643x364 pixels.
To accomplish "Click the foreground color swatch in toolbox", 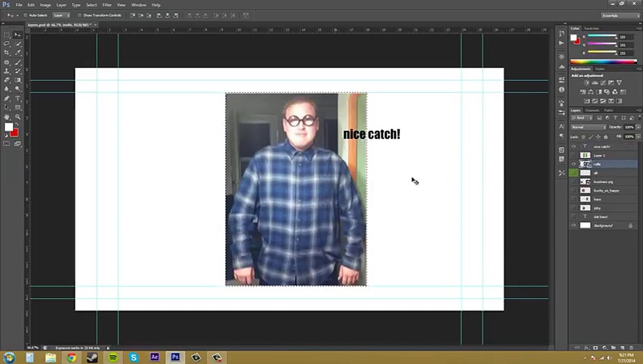I will pos(9,127).
